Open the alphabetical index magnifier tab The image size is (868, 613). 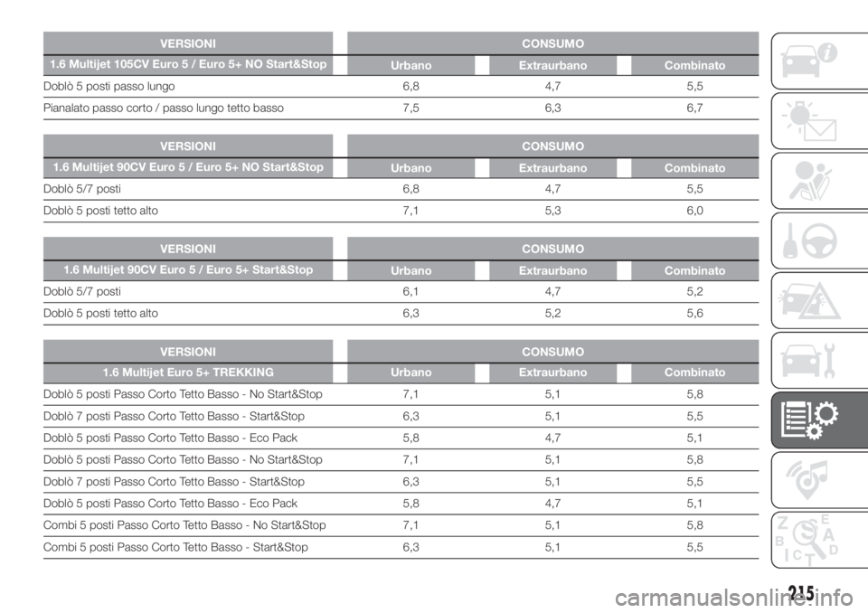pos(819,540)
